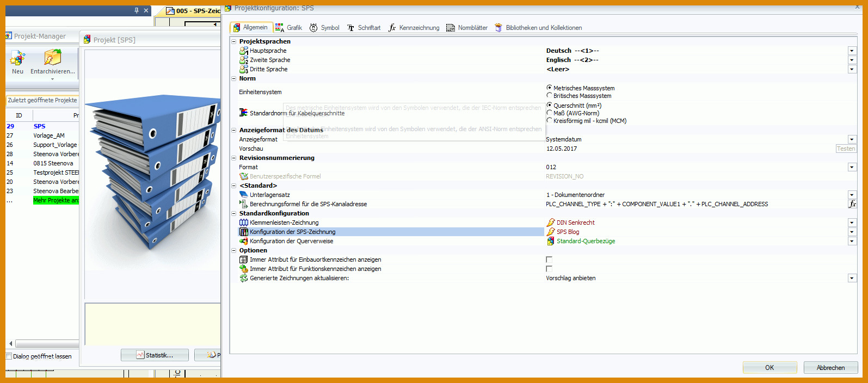Open the Hauptsprache dropdown
Image resolution: width=868 pixels, height=383 pixels.
[x=852, y=51]
